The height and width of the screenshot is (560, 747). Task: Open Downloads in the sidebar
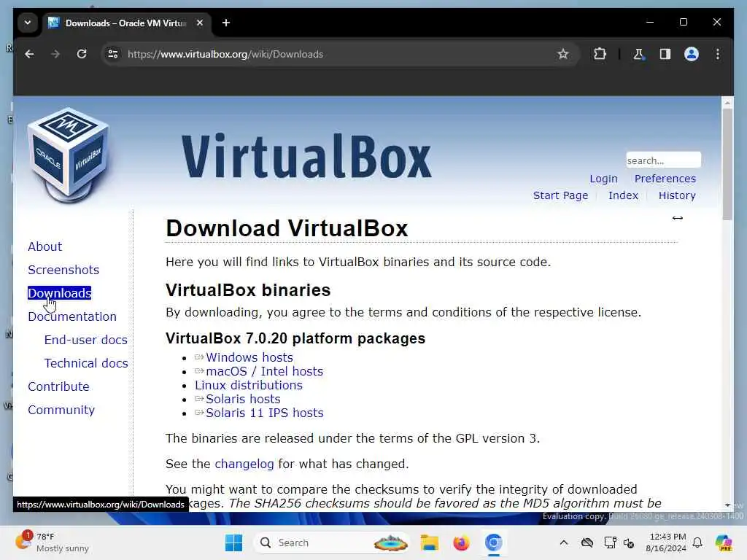(x=60, y=293)
